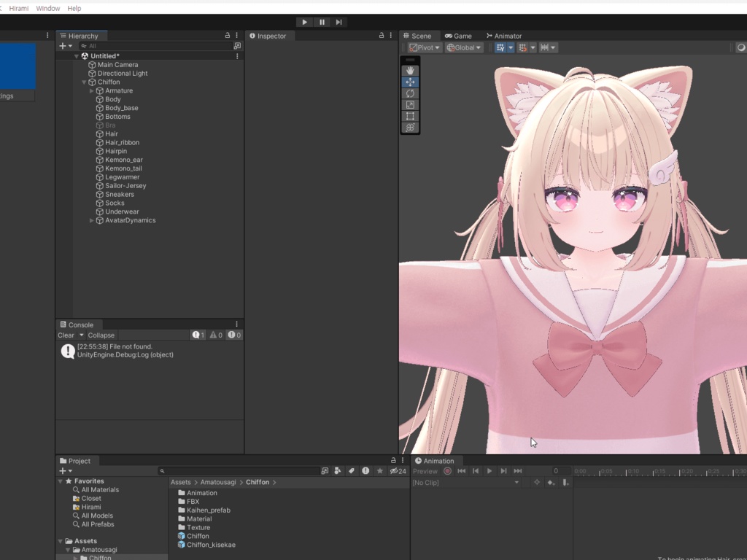
Task: Select the Hand pan tool
Action: 411,71
